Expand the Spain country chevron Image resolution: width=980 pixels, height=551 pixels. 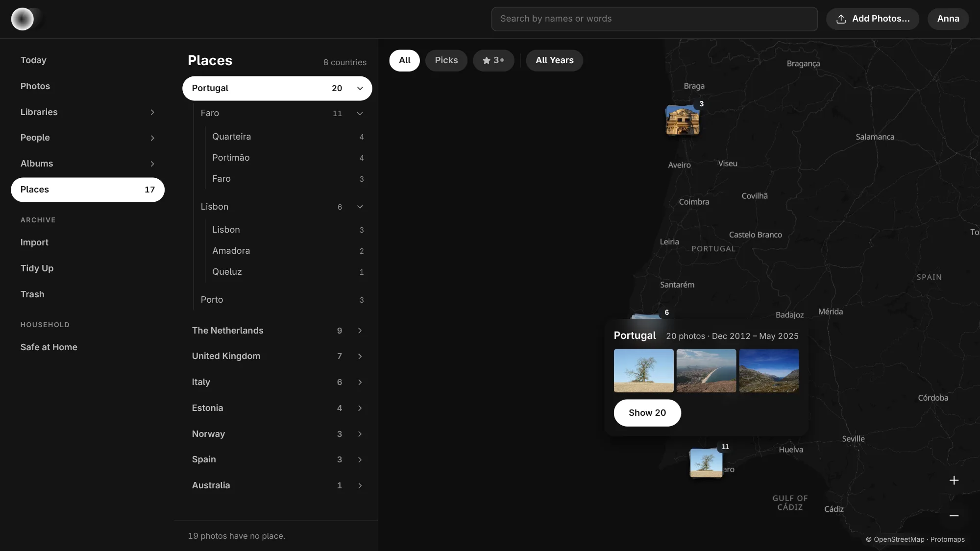pyautogui.click(x=360, y=460)
